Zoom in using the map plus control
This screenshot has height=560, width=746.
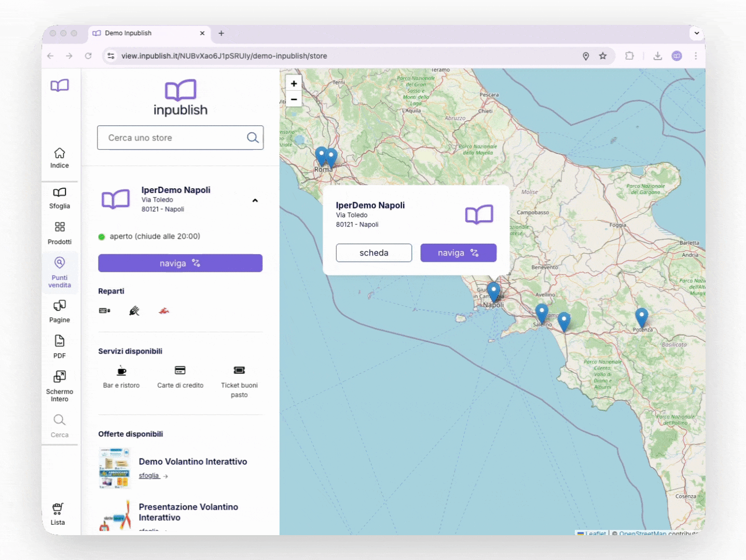coord(294,83)
